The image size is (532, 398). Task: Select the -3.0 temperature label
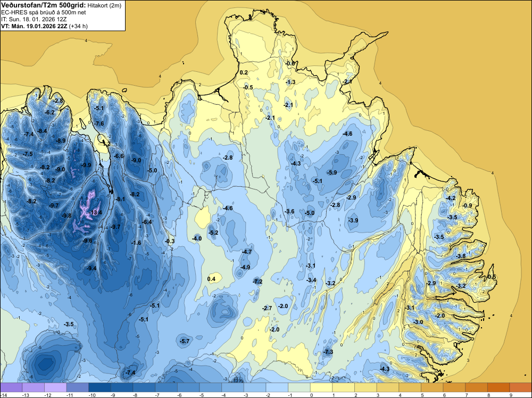418,322
